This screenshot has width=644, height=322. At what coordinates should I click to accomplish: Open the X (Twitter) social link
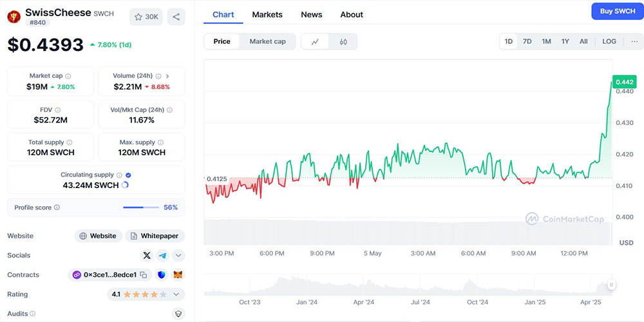click(x=147, y=256)
